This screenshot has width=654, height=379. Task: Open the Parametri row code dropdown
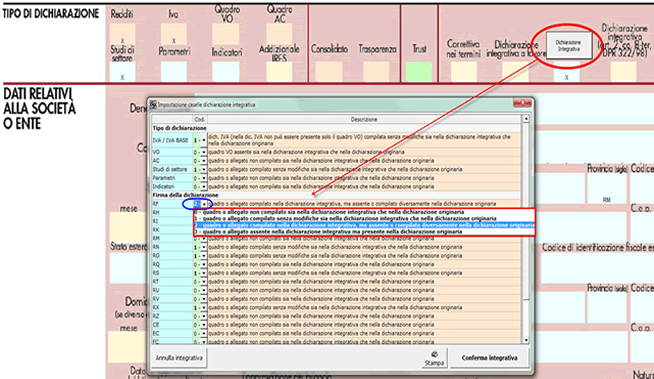[204, 178]
